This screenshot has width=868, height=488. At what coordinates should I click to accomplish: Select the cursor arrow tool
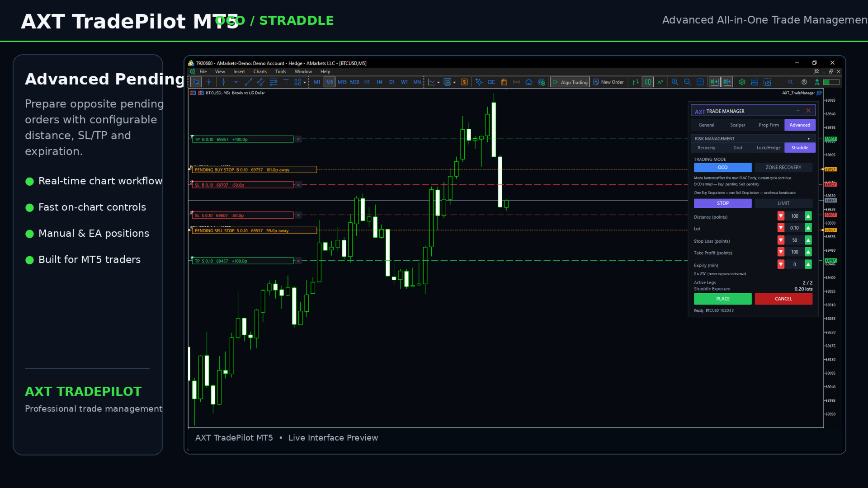pos(196,82)
